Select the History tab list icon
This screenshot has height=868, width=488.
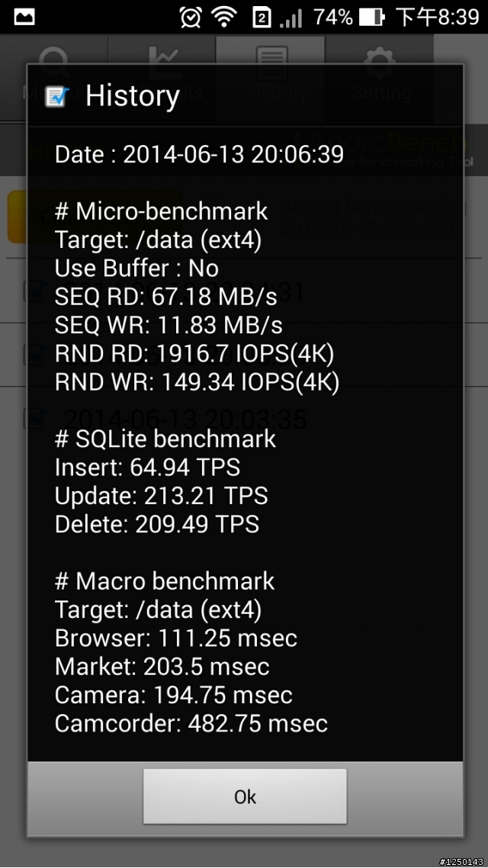271,56
